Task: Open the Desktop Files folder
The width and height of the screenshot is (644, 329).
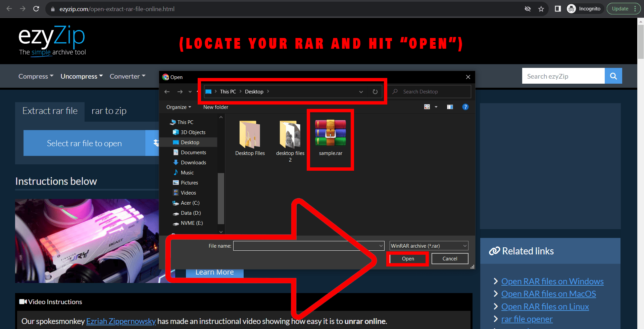Action: point(250,134)
